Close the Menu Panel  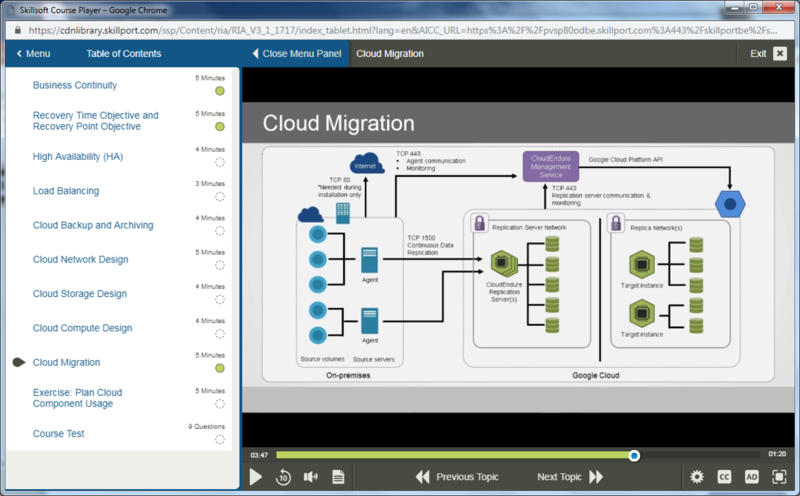[297, 54]
